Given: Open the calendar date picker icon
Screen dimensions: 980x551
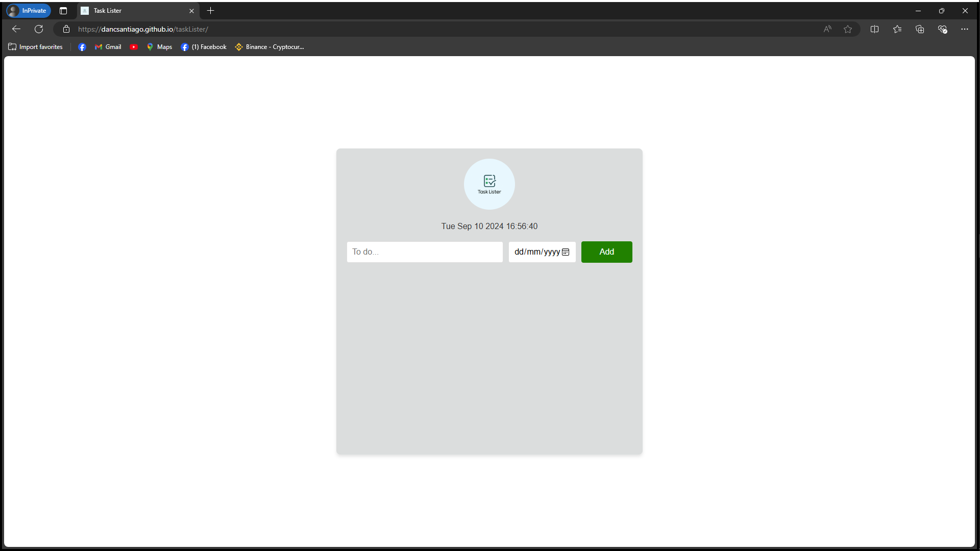Looking at the screenshot, I should pyautogui.click(x=566, y=252).
